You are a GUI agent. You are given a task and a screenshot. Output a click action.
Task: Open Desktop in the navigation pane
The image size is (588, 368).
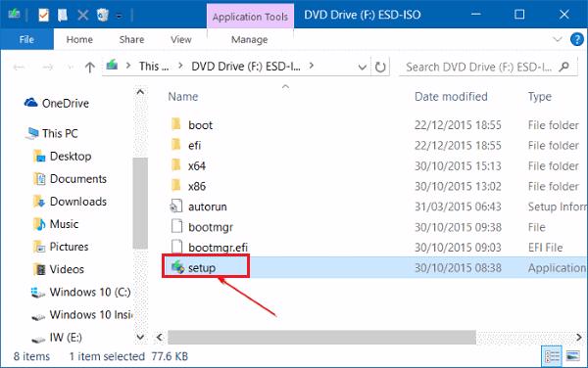(63, 157)
